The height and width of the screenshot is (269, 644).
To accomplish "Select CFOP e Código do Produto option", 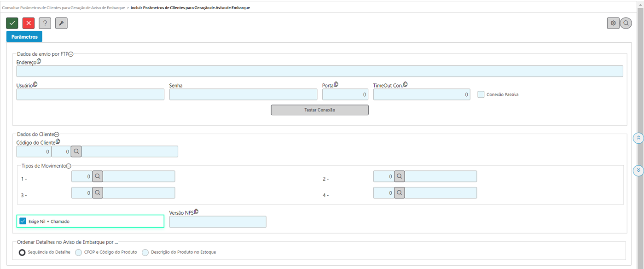I will click(78, 252).
